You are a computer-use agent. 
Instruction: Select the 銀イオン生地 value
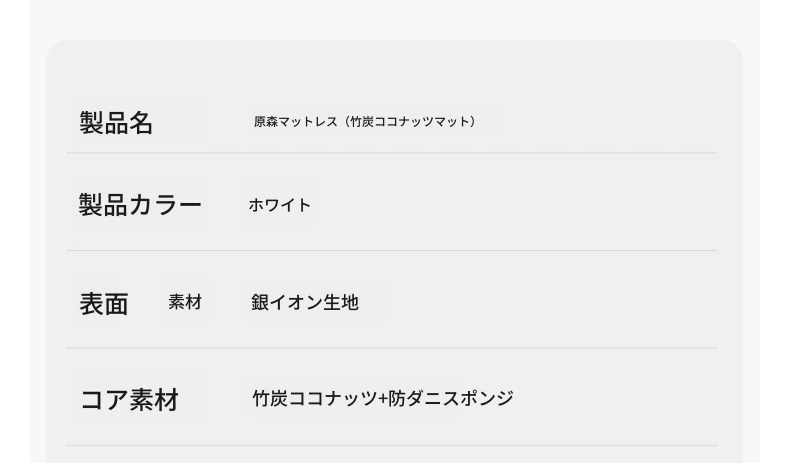pos(304,302)
